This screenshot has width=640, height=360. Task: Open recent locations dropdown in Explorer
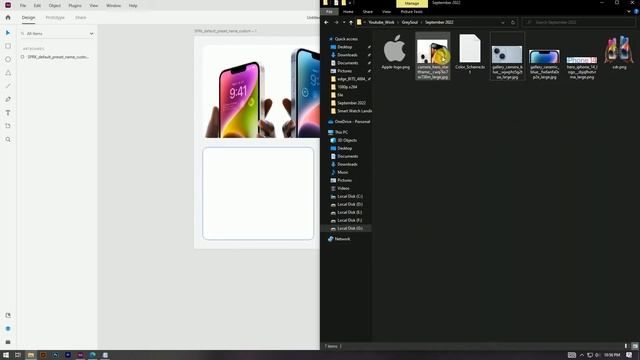tap(344, 22)
